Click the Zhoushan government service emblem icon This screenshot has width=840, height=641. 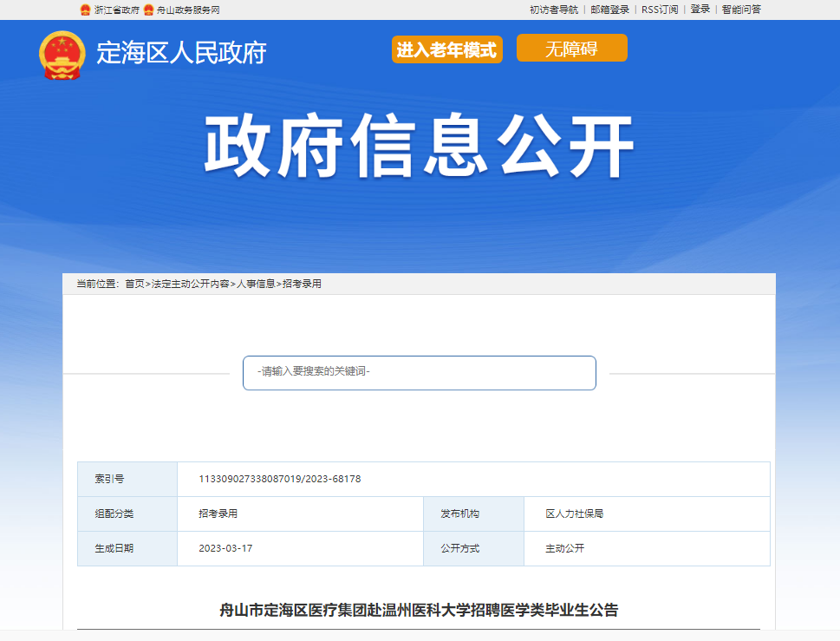click(x=149, y=10)
